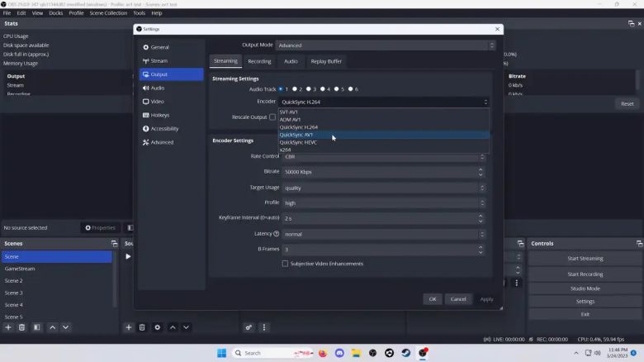Switch to the Recording tab
Screen dimensions: 644x362
pyautogui.click(x=259, y=61)
